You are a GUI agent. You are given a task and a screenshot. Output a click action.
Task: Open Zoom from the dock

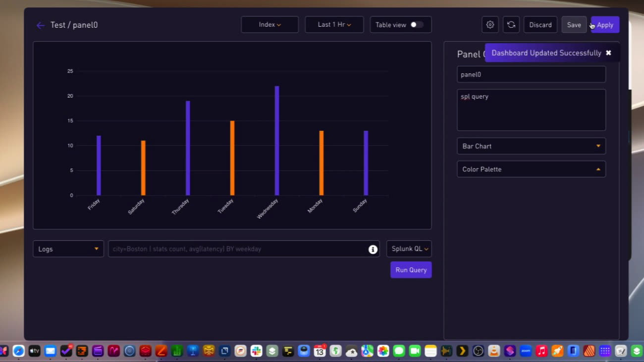tap(526, 351)
